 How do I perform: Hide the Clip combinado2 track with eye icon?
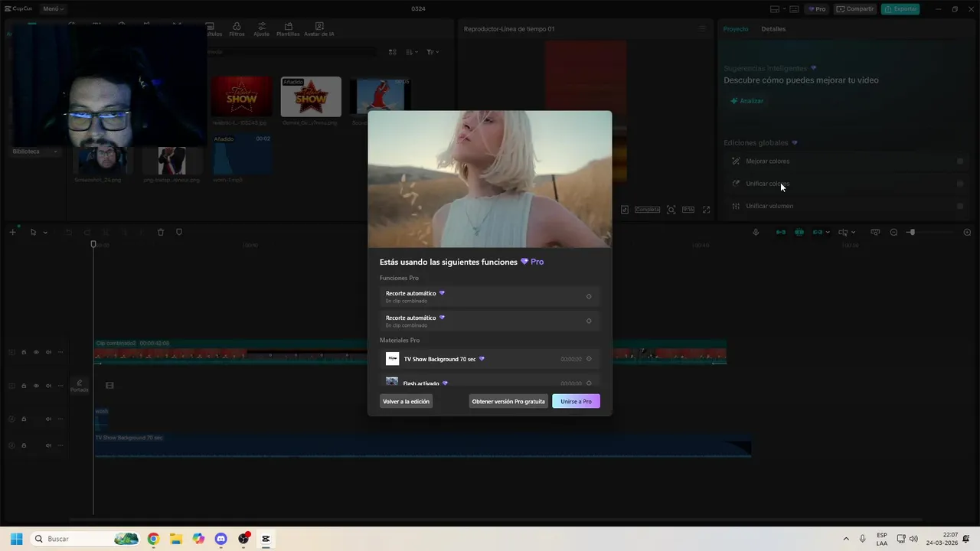tap(36, 352)
